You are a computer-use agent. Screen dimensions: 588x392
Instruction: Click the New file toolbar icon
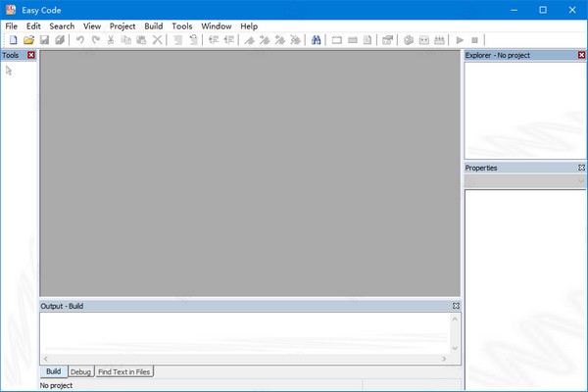[13, 40]
